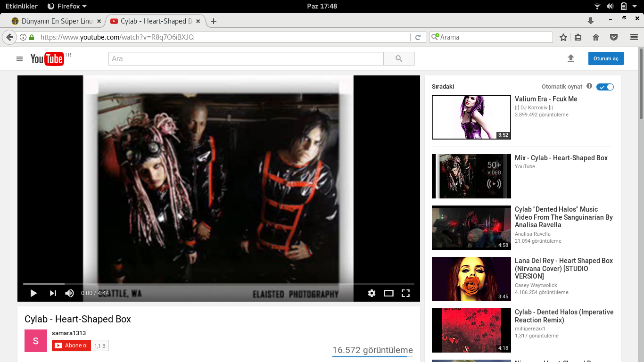This screenshot has height=362, width=644.
Task: Open the Firefox application menu in top bar
Action: pyautogui.click(x=67, y=6)
